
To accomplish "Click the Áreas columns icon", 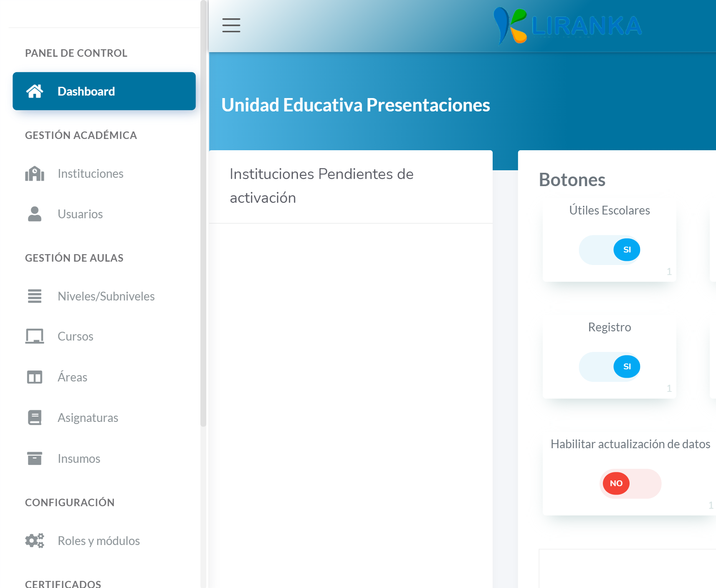I will click(x=35, y=377).
